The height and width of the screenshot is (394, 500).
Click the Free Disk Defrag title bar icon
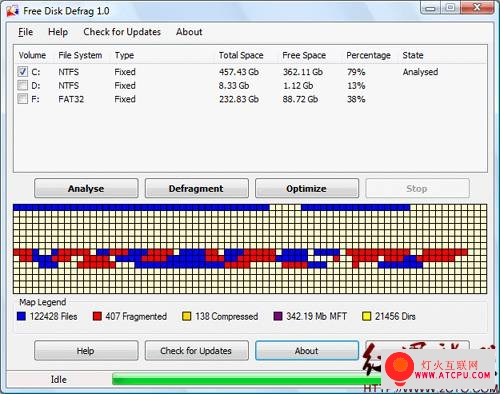[x=12, y=11]
